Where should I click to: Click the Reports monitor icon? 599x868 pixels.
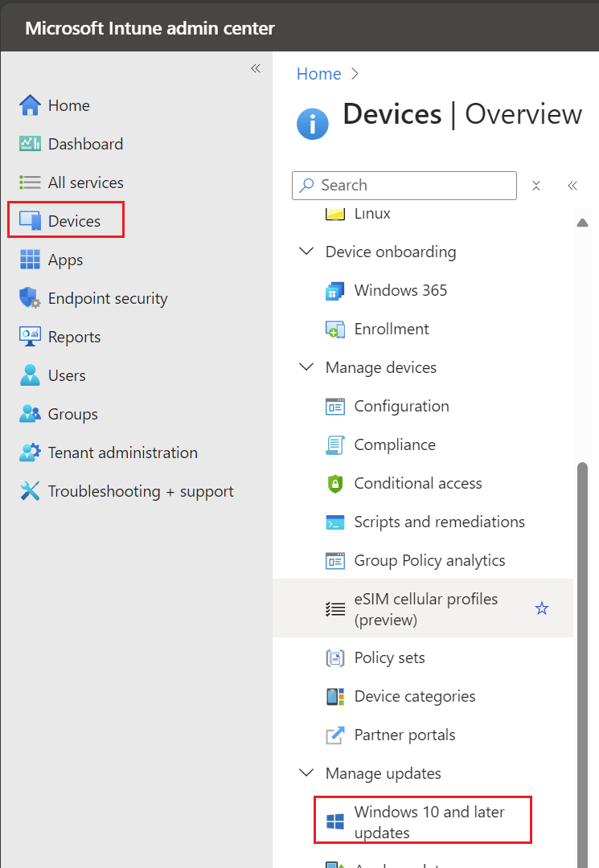pyautogui.click(x=30, y=337)
